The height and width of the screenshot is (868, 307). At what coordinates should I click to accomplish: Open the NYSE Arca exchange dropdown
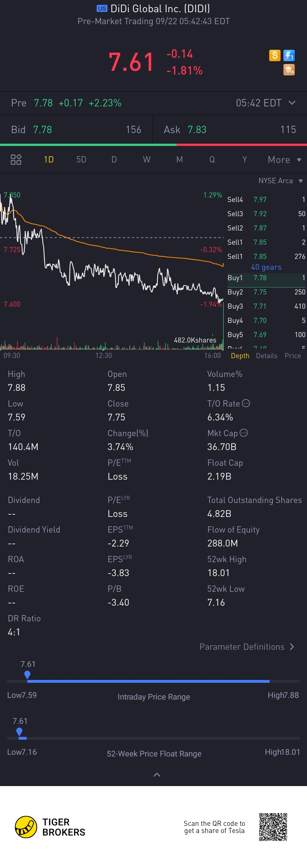tap(280, 181)
